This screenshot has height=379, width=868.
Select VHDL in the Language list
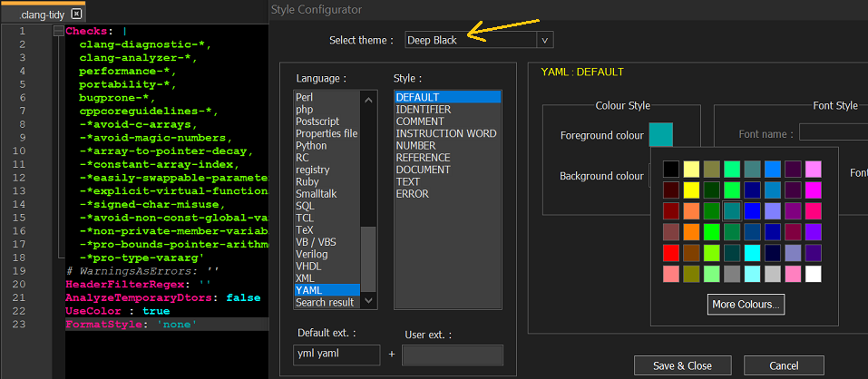coord(327,267)
